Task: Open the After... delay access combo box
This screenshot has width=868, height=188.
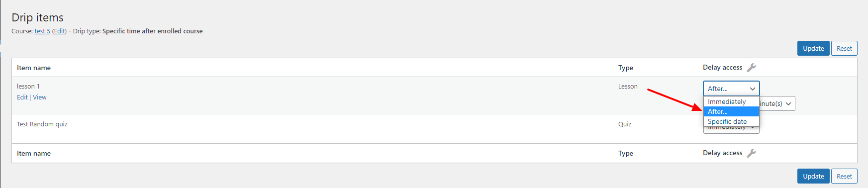Action: tap(731, 89)
